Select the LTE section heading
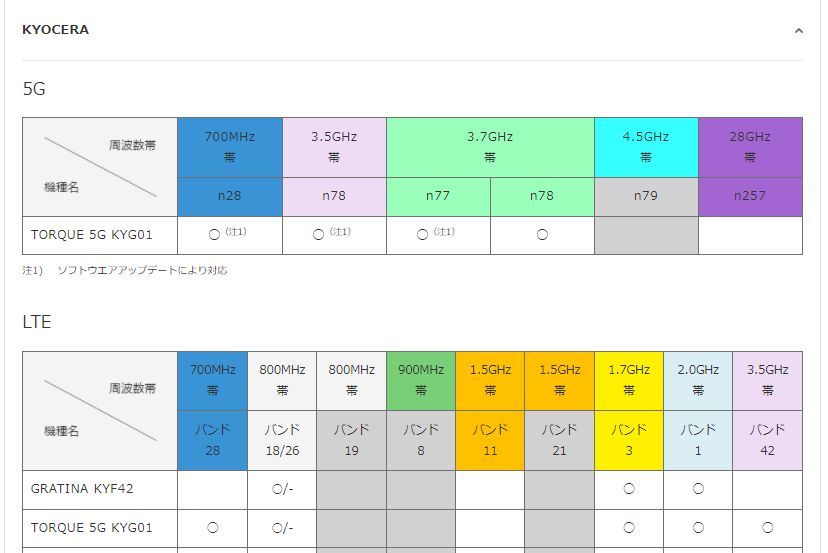 coord(36,322)
